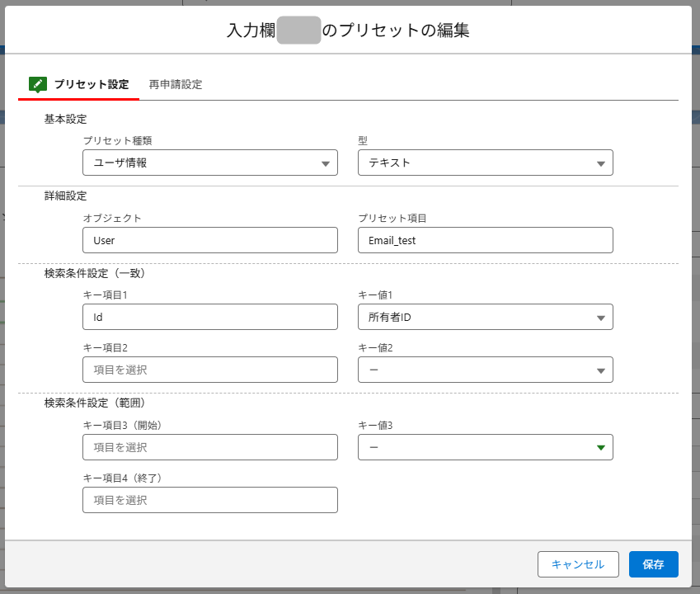Click the 保存 button
Image resolution: width=700 pixels, height=594 pixels.
[x=653, y=564]
